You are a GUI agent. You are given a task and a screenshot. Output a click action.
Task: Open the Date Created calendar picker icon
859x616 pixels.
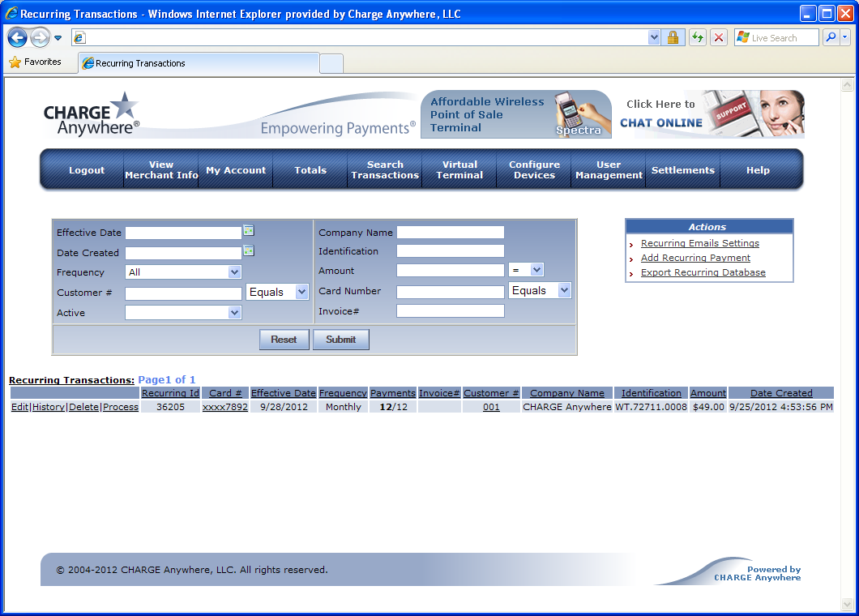[x=249, y=251]
